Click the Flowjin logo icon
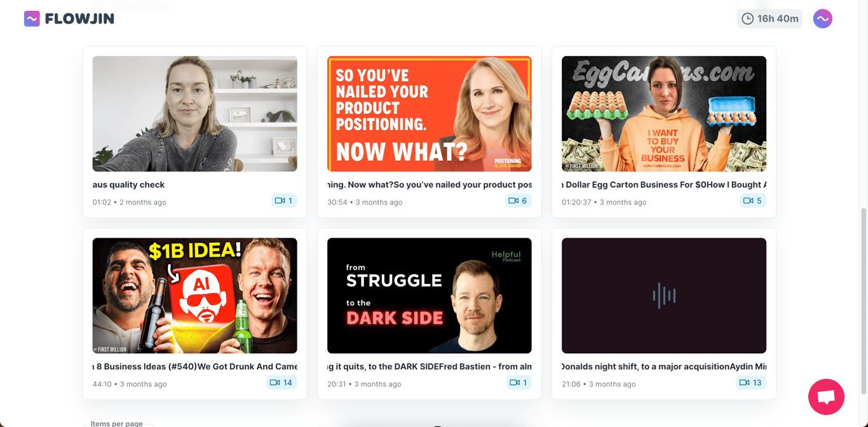 coord(32,19)
